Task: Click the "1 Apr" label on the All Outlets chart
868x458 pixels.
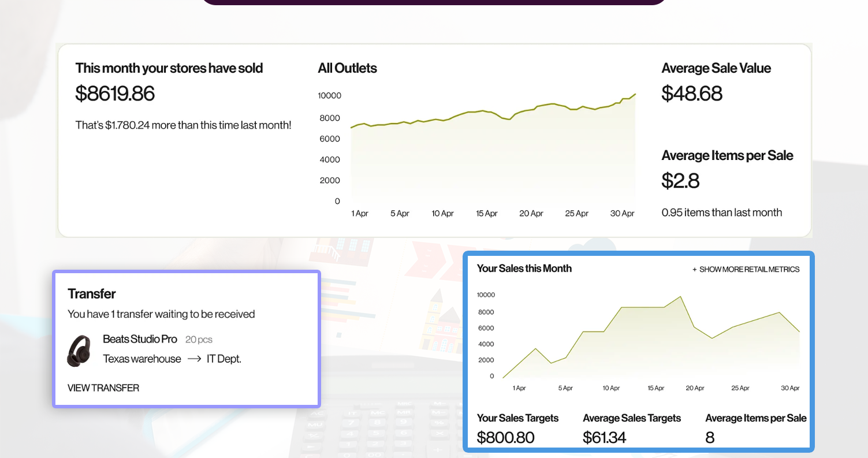Action: (x=359, y=213)
